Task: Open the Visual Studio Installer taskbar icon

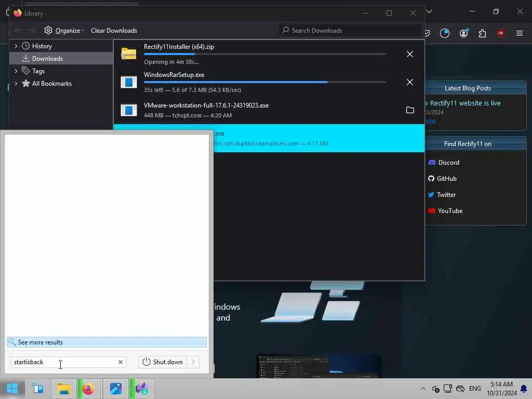Action: tap(142, 389)
